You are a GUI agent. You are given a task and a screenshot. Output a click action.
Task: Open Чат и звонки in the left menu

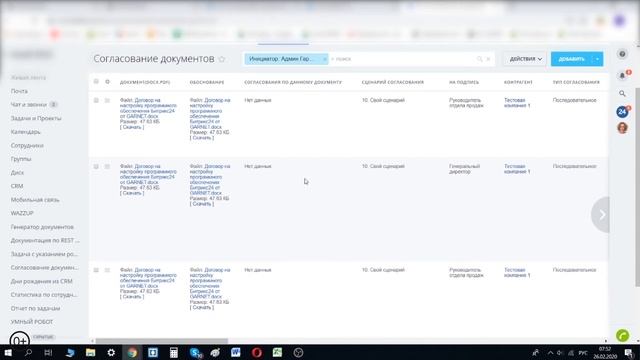point(29,105)
